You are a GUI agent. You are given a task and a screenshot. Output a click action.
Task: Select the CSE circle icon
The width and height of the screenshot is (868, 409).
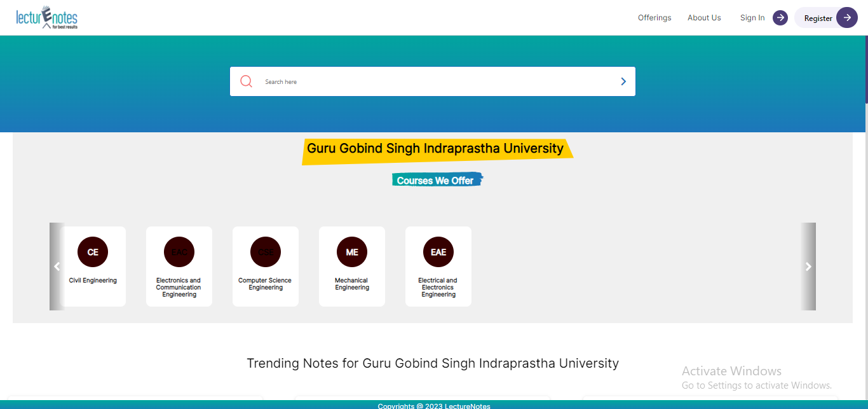(x=266, y=252)
